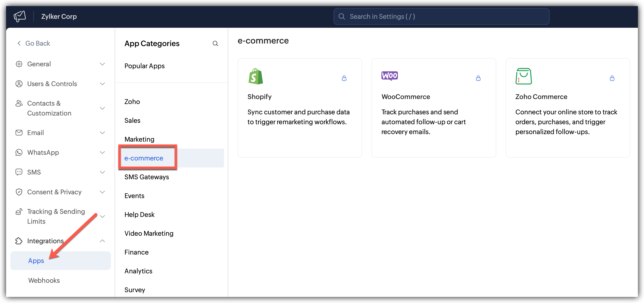Click the Contacts & Customization people icon
The image size is (644, 303).
(x=19, y=104)
